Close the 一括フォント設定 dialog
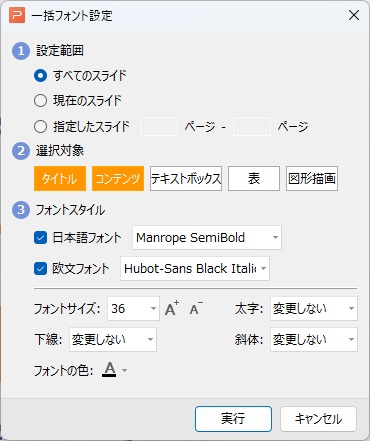Screen dimensions: 370x441 click(x=354, y=15)
